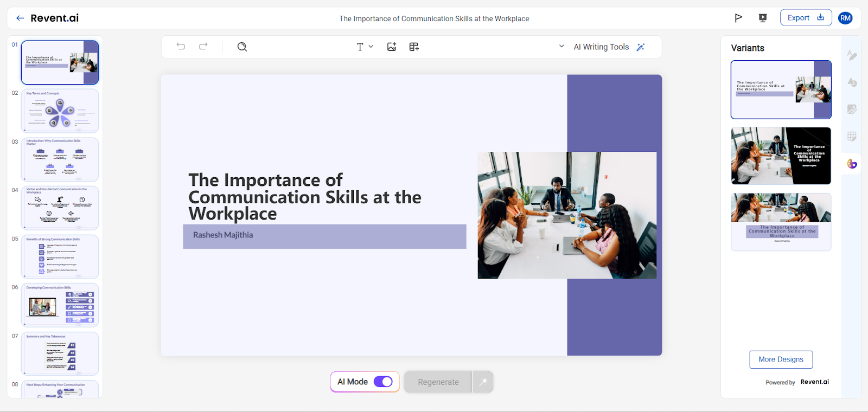The width and height of the screenshot is (868, 412).
Task: Click the redo arrow icon
Action: click(203, 47)
